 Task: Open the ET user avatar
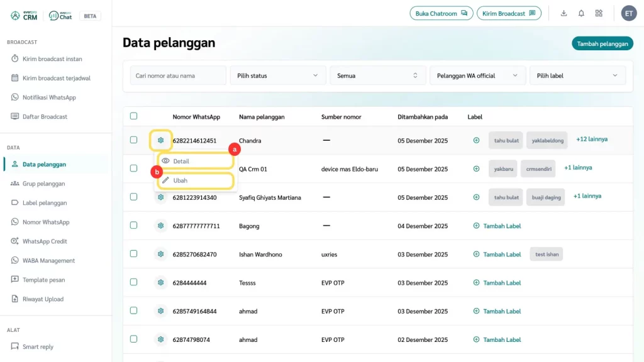(x=628, y=13)
